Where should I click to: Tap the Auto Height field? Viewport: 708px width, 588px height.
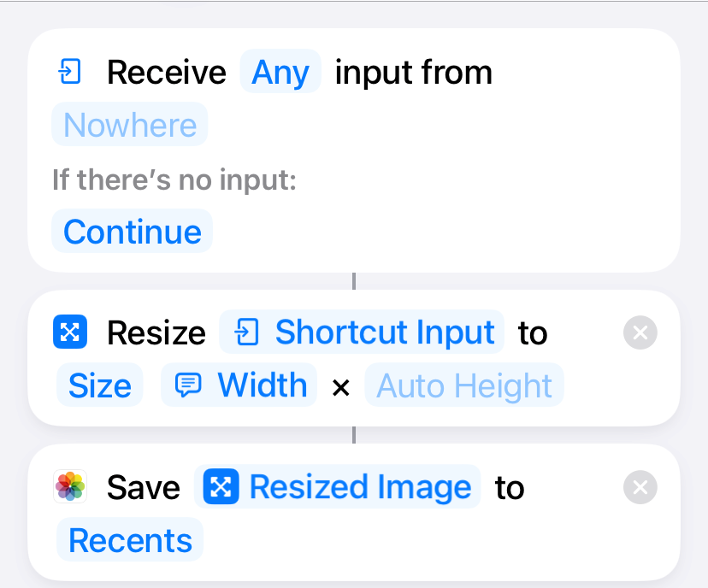click(x=464, y=385)
